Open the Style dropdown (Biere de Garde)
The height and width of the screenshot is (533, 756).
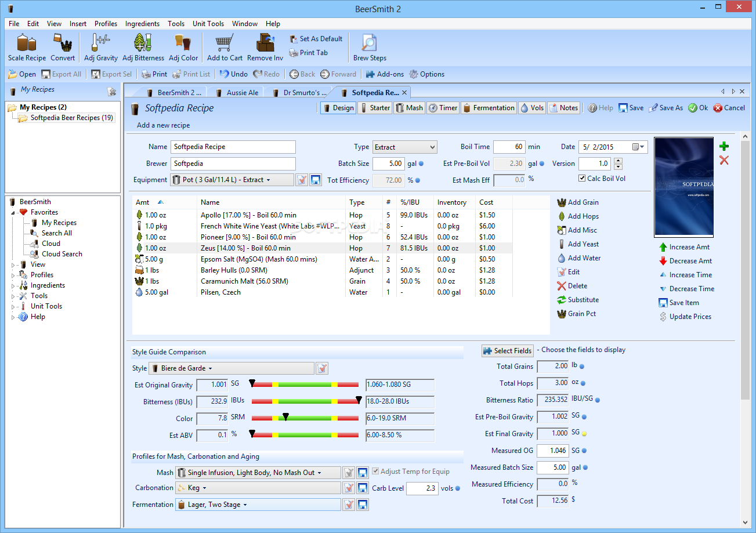coord(231,368)
